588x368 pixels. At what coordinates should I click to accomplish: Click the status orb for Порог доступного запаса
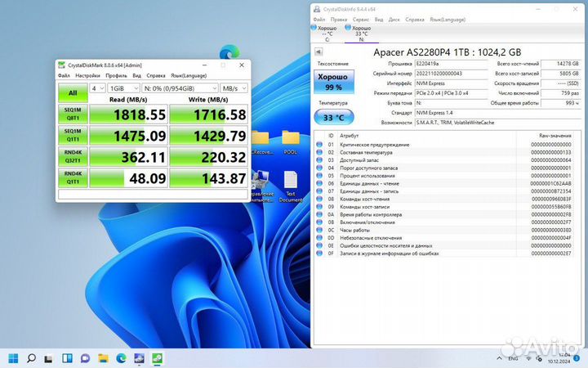coord(319,168)
